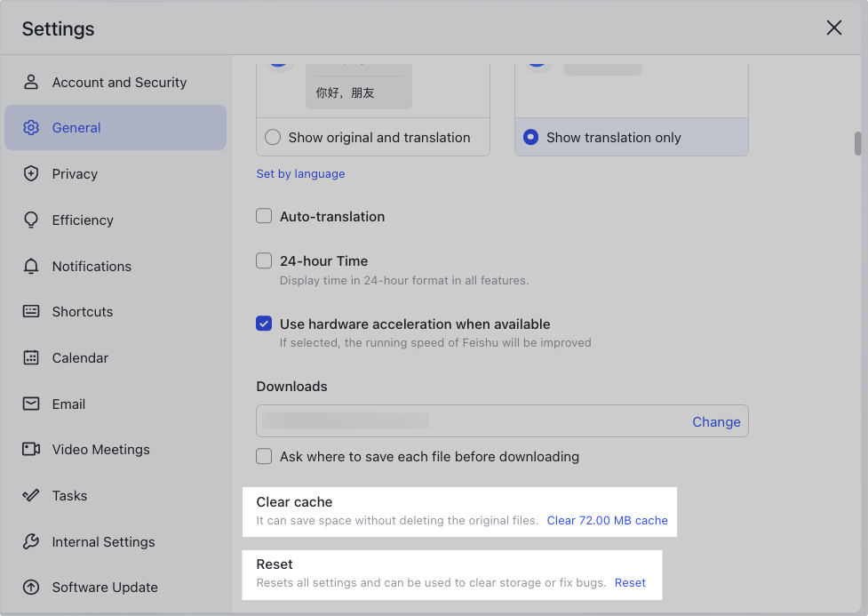Viewport: 868px width, 616px height.
Task: Enable 24-hour Time display
Action: click(x=264, y=260)
